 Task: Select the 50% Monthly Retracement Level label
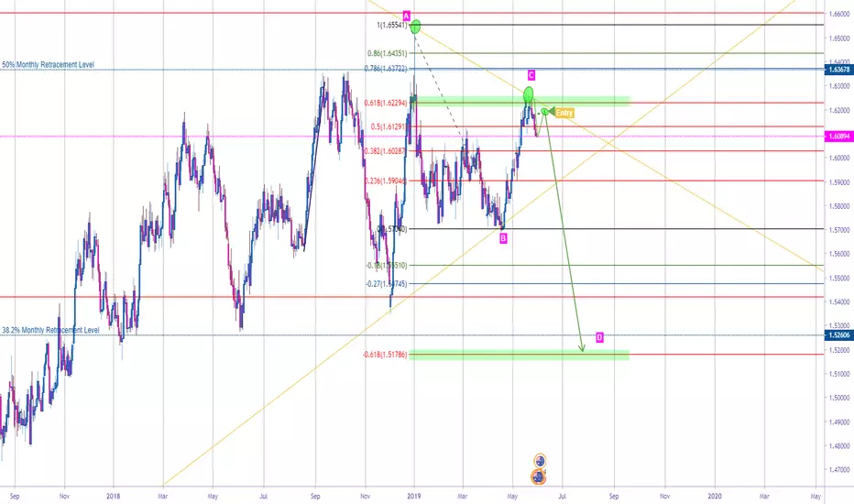pos(48,64)
